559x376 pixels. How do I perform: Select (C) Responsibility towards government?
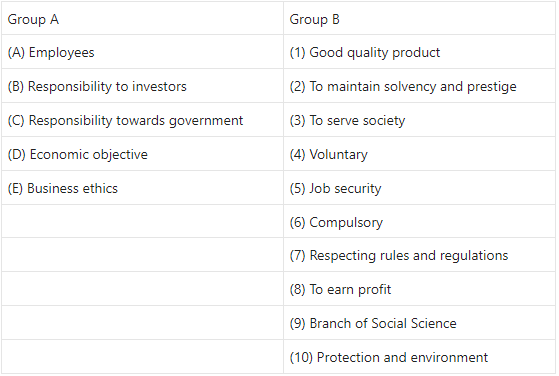tap(142, 120)
